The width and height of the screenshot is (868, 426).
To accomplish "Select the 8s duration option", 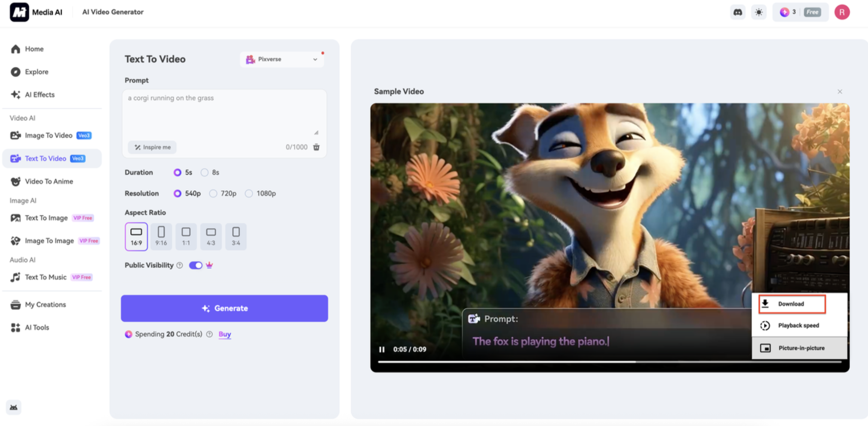I will [x=205, y=172].
